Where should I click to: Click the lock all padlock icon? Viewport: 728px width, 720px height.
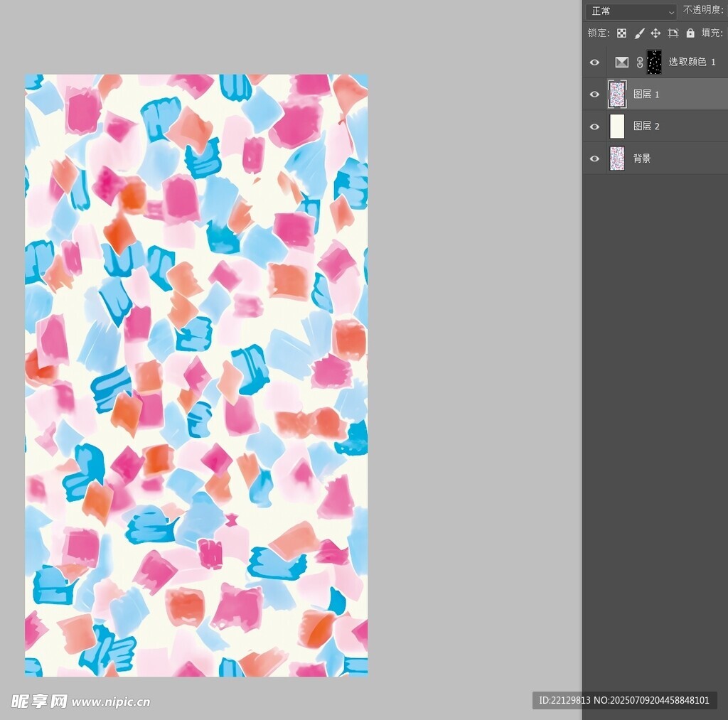[690, 33]
